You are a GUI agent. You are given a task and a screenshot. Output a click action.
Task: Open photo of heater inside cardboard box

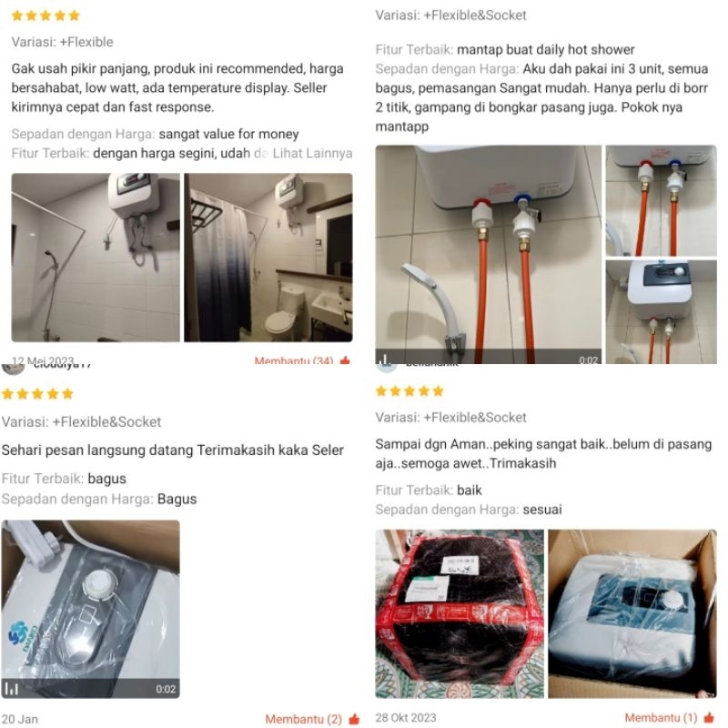[x=632, y=613]
